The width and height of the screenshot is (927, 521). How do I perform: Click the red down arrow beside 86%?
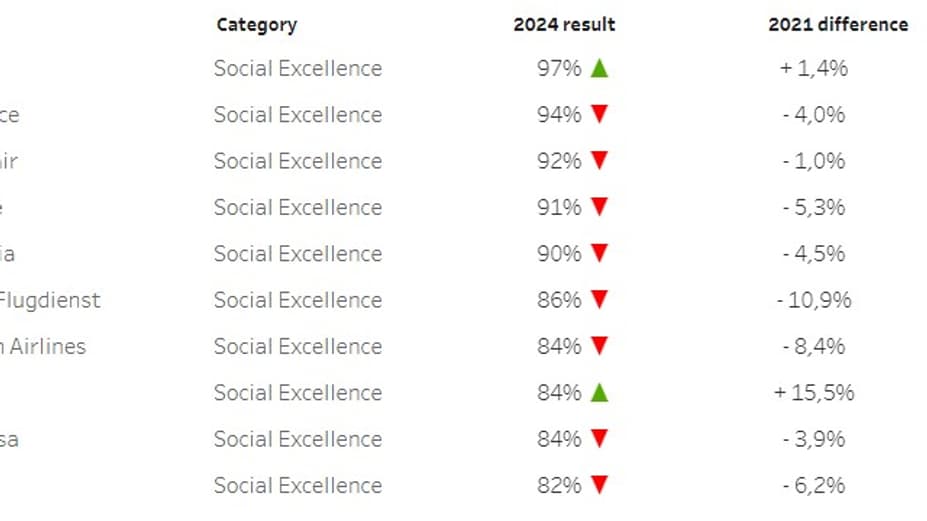(x=599, y=300)
